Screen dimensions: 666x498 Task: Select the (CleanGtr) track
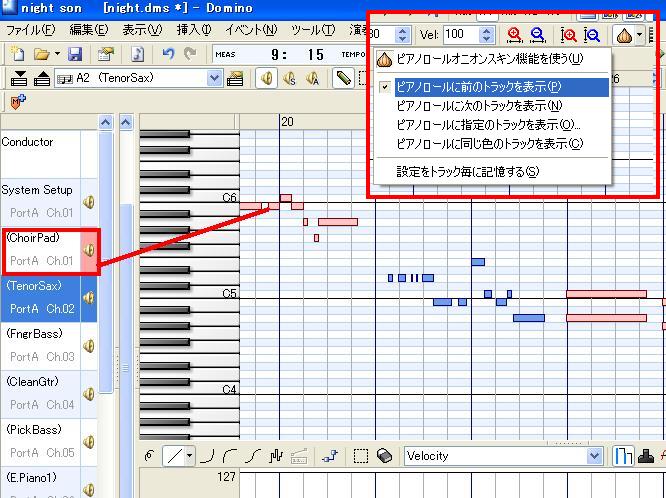click(x=40, y=393)
